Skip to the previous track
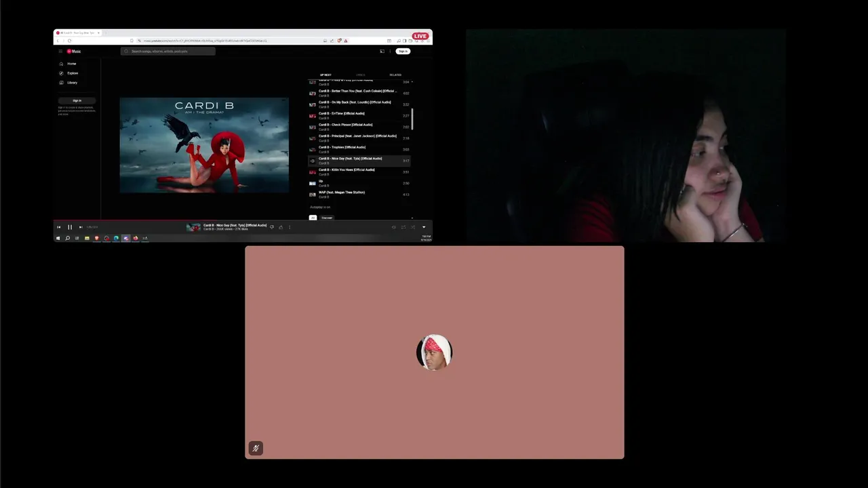 point(59,227)
